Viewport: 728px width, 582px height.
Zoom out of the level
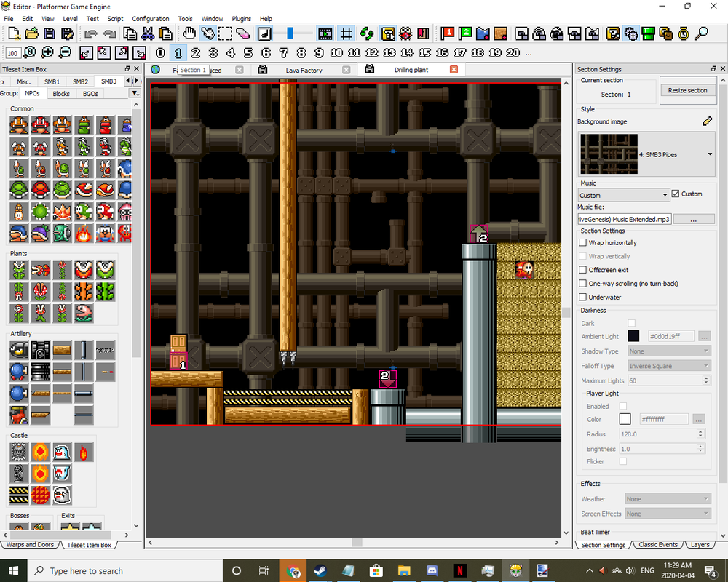coord(66,52)
